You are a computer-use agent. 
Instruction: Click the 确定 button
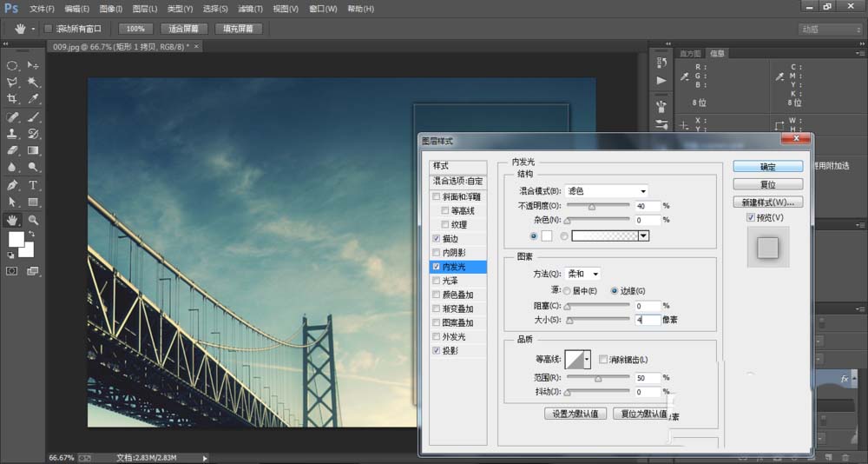[x=768, y=166]
